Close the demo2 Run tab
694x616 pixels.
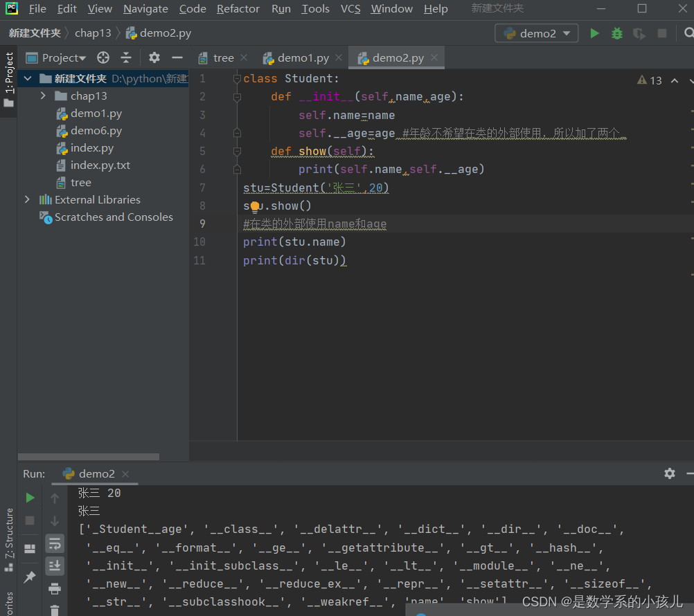(125, 474)
